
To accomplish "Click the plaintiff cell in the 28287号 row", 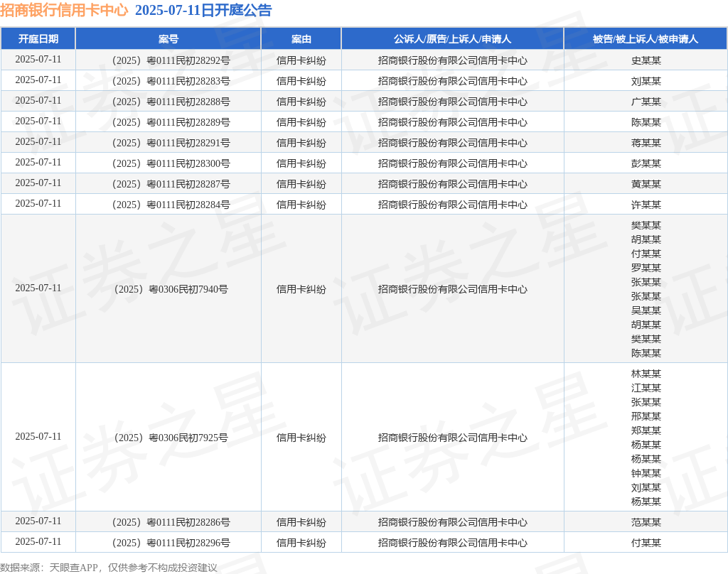I will tap(453, 184).
